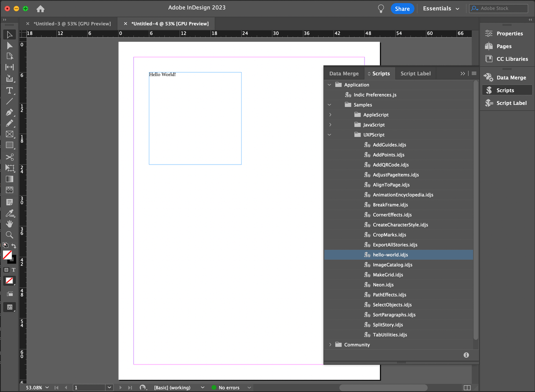Open the Discover lightbulb help
Image resolution: width=535 pixels, height=392 pixels.
[x=381, y=8]
